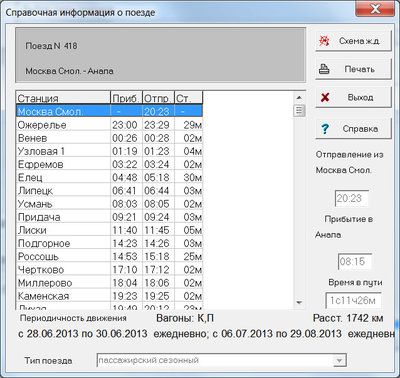
Task: Click the arrival time field 08:15
Action: (355, 261)
